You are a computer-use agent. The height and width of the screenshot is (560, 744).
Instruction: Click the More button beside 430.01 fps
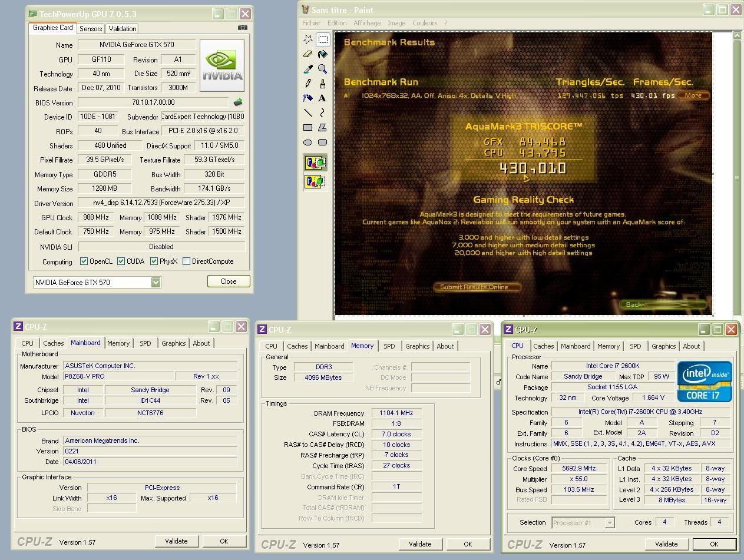point(693,95)
